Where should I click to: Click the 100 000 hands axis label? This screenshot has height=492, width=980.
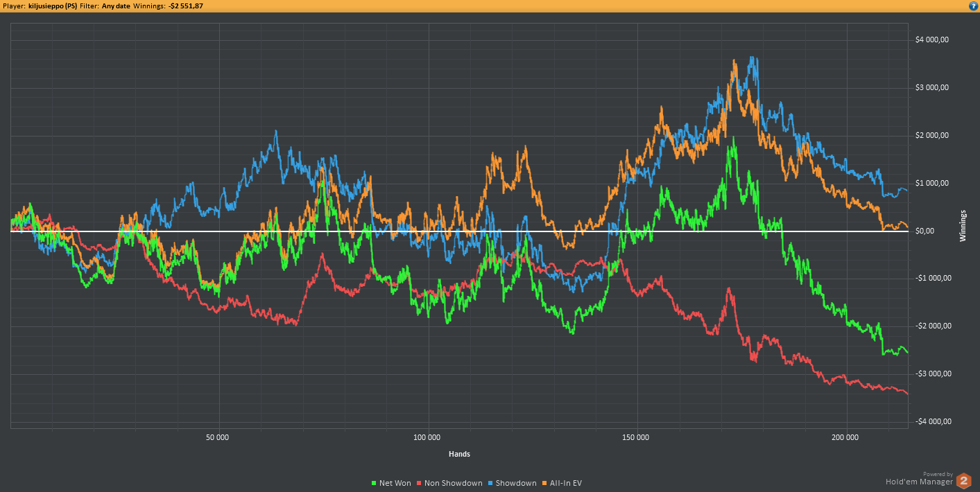point(427,437)
